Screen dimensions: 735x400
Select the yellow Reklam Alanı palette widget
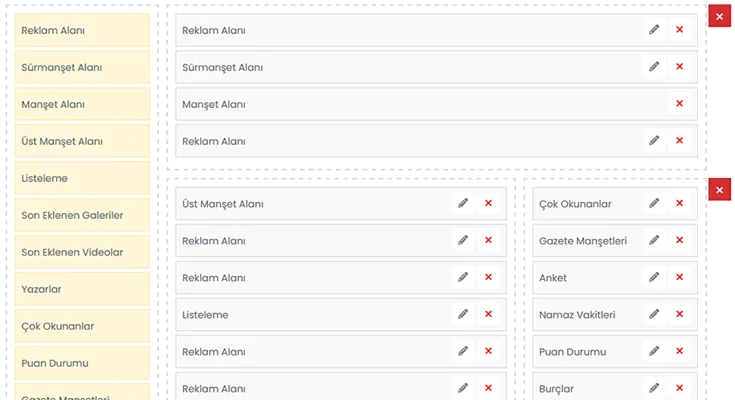82,30
